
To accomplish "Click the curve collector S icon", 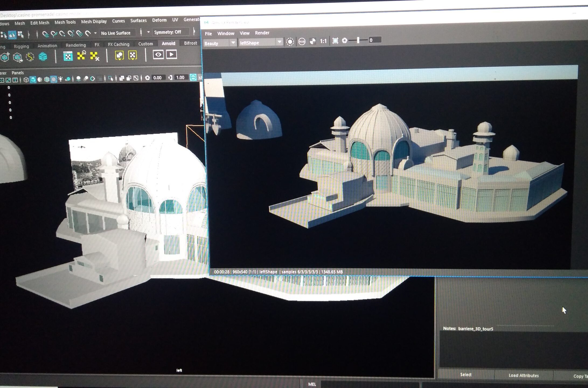I will [x=30, y=57].
